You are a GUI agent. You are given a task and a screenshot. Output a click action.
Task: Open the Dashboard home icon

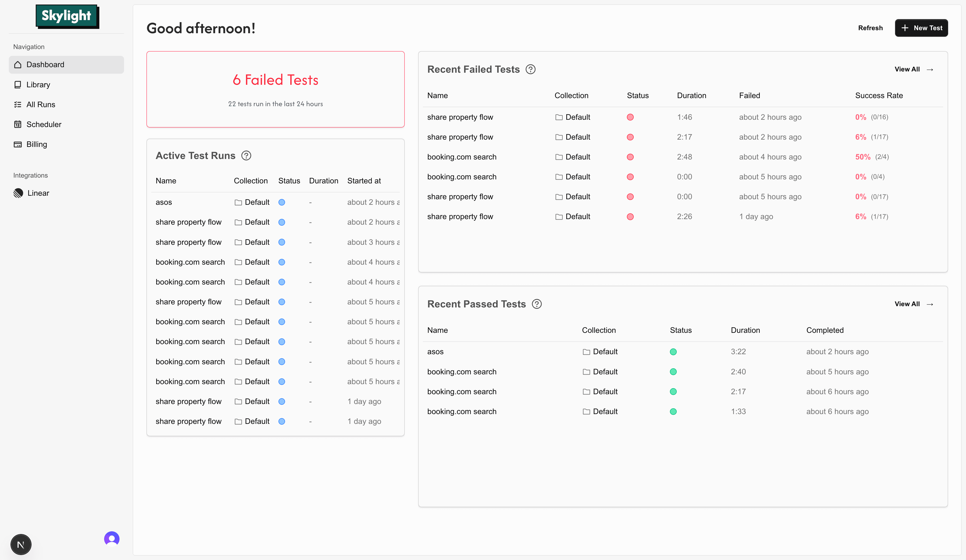(18, 65)
